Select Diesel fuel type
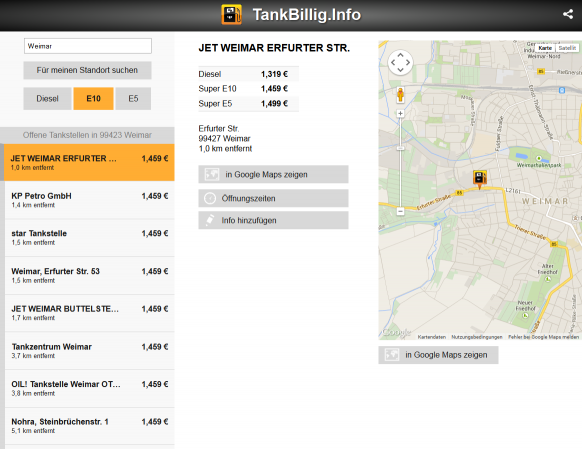582x449 pixels. [x=47, y=98]
